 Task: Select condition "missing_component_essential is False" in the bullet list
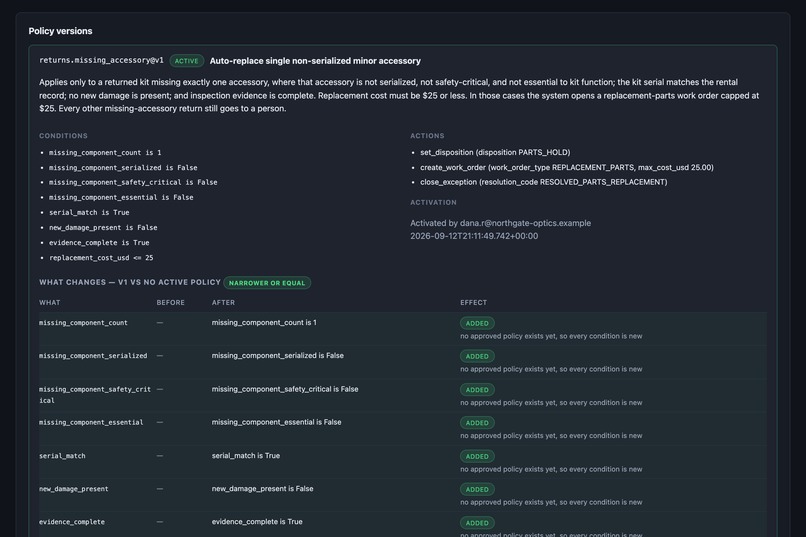(121, 197)
